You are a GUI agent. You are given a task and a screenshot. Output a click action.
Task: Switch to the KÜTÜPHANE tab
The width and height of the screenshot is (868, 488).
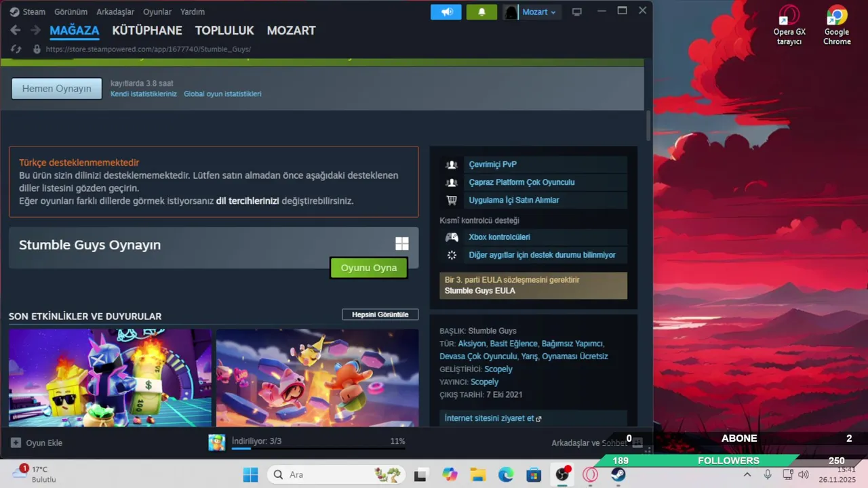[147, 30]
